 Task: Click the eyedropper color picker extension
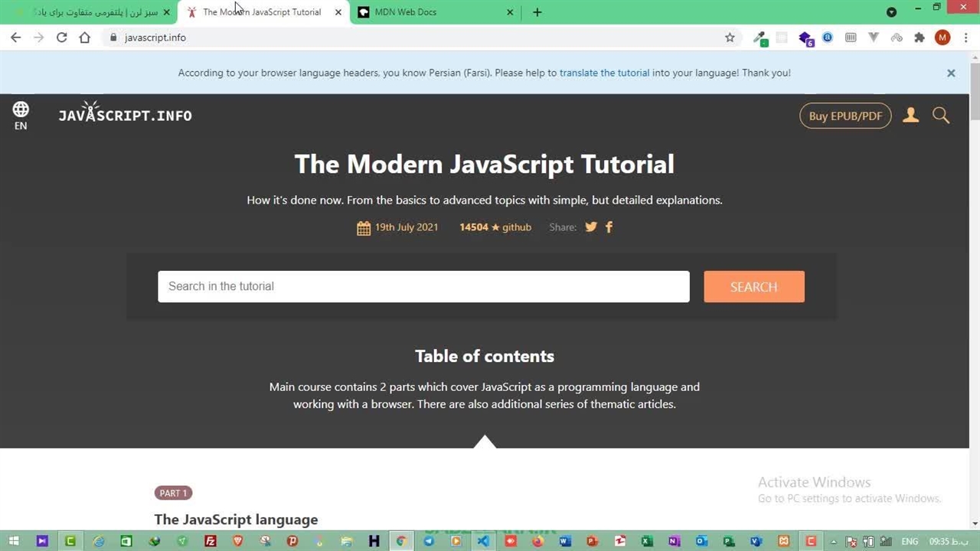click(x=759, y=37)
